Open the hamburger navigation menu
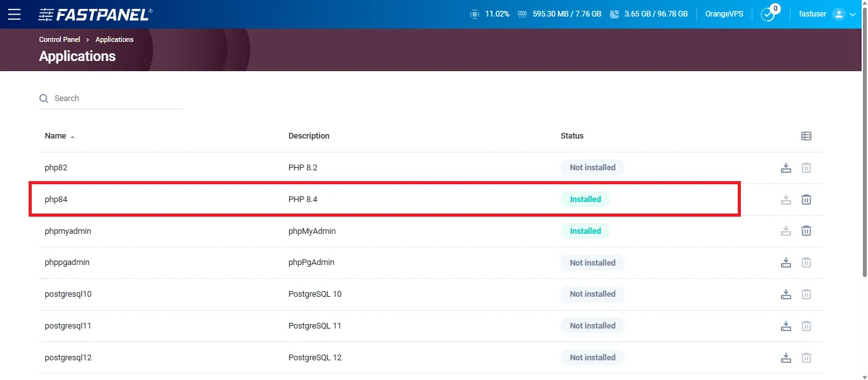This screenshot has height=380, width=868. point(14,14)
